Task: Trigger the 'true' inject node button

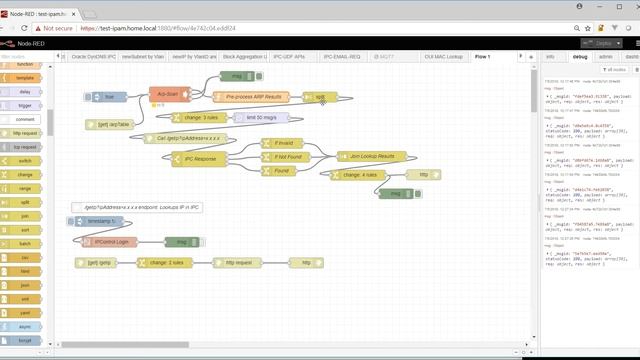Action: point(87,97)
